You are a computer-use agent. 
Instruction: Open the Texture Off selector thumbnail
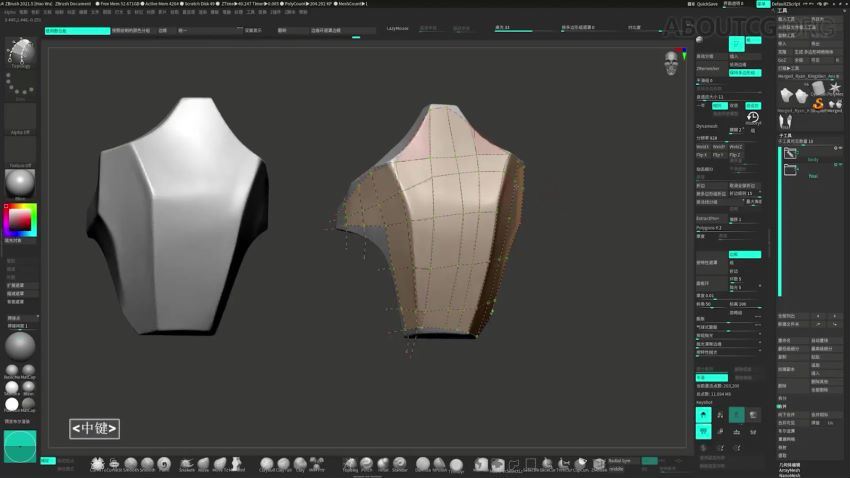point(20,152)
